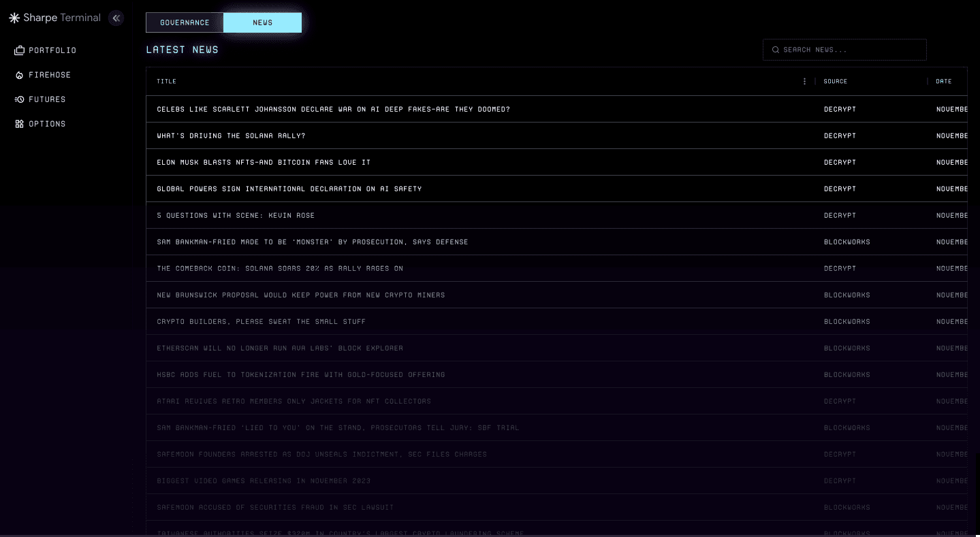
Task: Click Decrypt source in Elon Musk row
Action: click(840, 162)
